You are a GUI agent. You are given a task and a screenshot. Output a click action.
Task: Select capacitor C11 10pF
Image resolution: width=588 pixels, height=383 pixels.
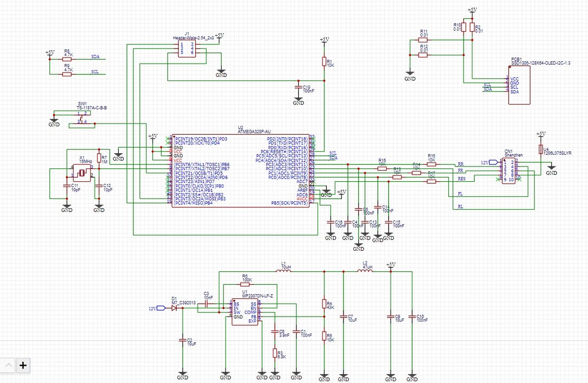66,186
